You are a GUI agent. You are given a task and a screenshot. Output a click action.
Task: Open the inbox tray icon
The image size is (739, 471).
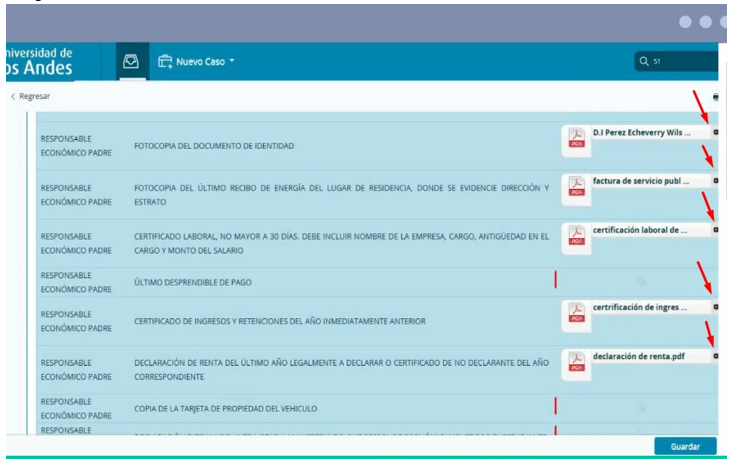[x=131, y=61]
